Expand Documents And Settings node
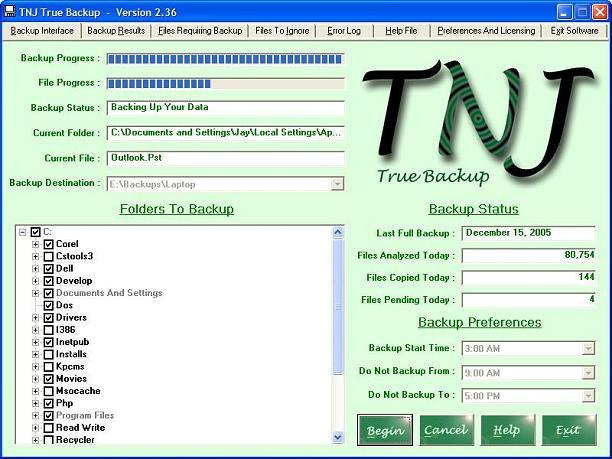Screen dimensions: 612x459 tap(36, 293)
